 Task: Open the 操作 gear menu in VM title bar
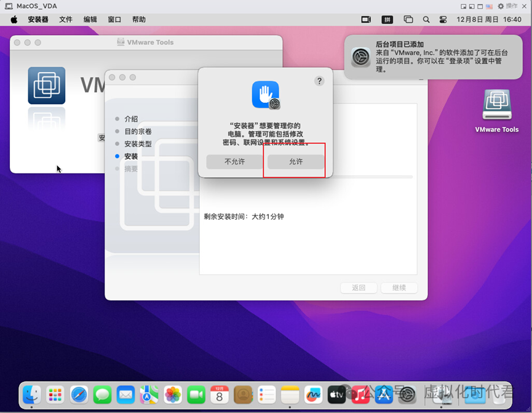click(x=507, y=6)
